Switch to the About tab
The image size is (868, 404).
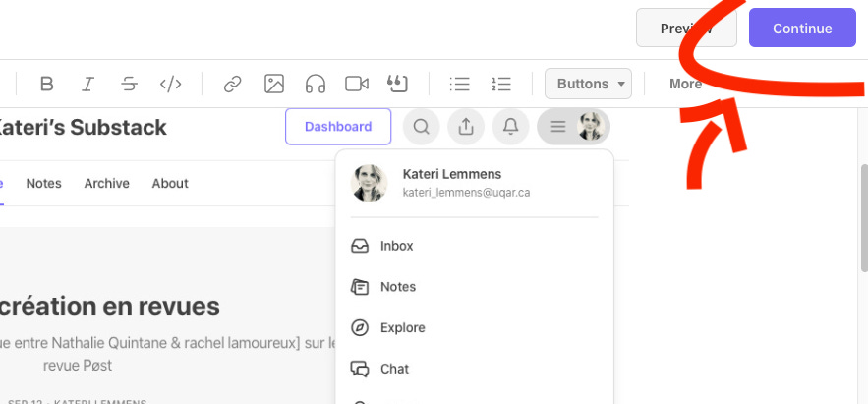click(170, 183)
